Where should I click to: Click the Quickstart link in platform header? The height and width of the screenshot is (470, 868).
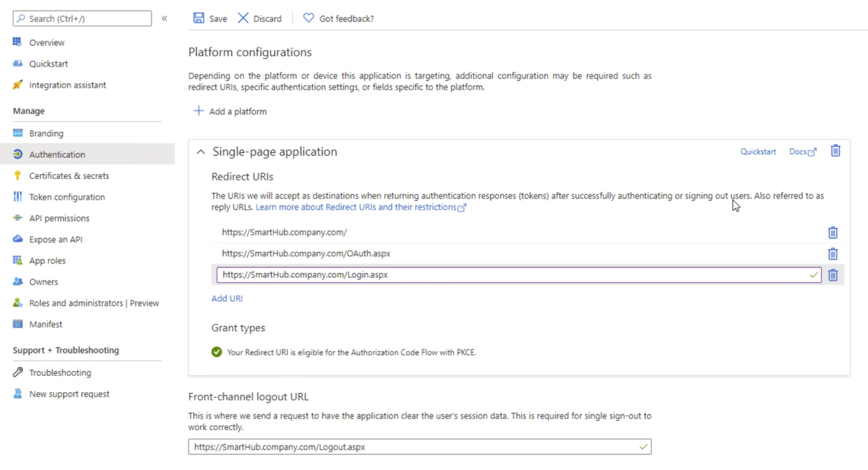click(x=758, y=152)
